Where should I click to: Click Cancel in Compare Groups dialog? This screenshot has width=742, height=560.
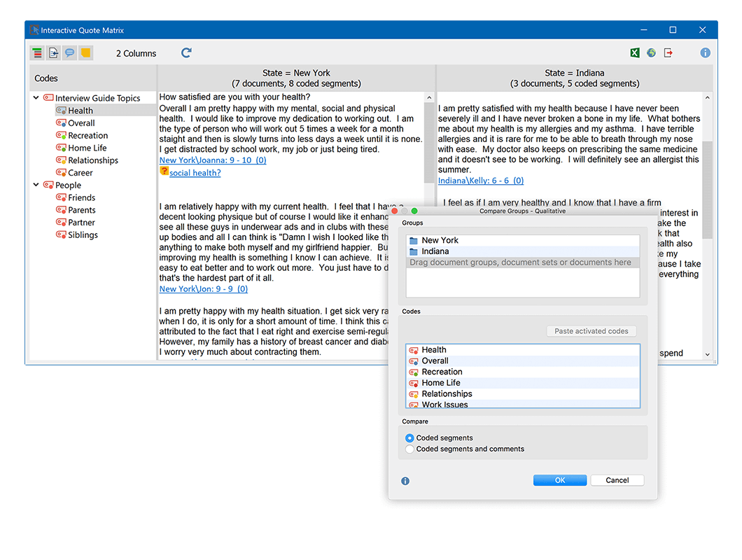617,480
